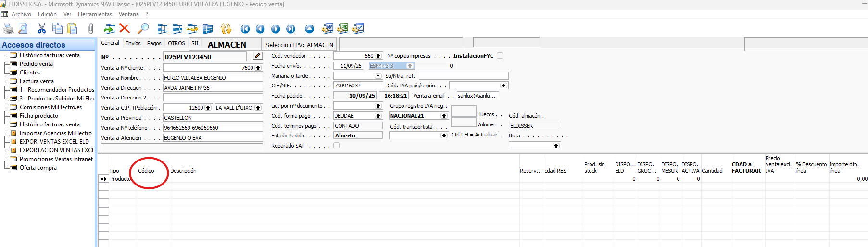This screenshot has height=247, width=868.
Task: Toggle the Reparado SAT checkbox
Action: click(337, 146)
